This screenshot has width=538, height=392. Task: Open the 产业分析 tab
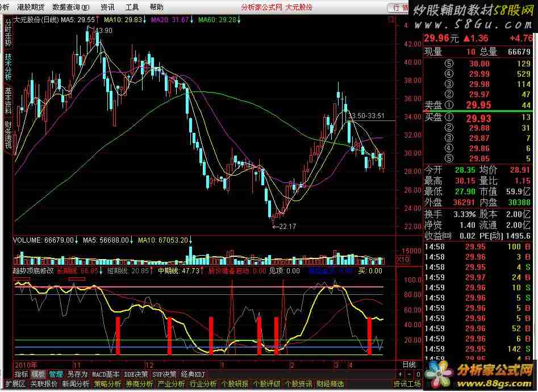click(172, 383)
